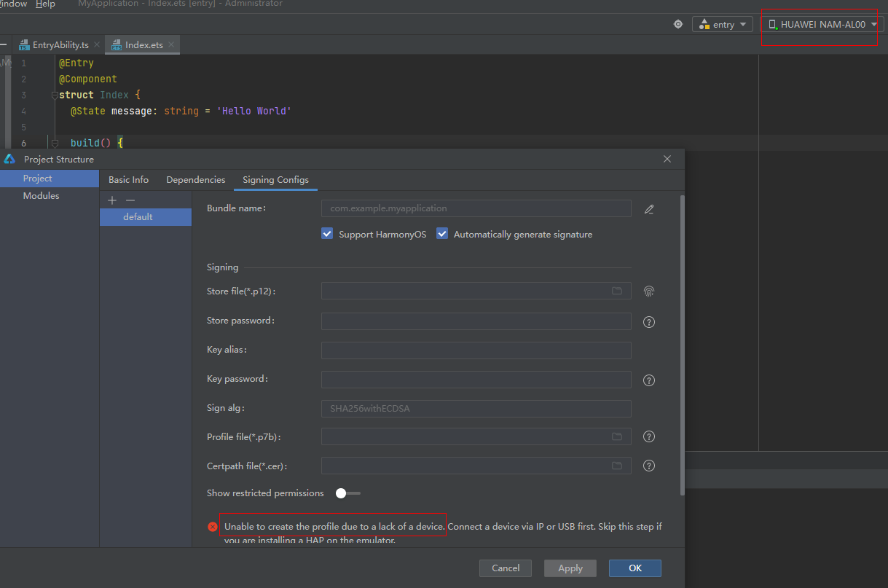
Task: Click the locate target icon in toolbar
Action: click(678, 24)
